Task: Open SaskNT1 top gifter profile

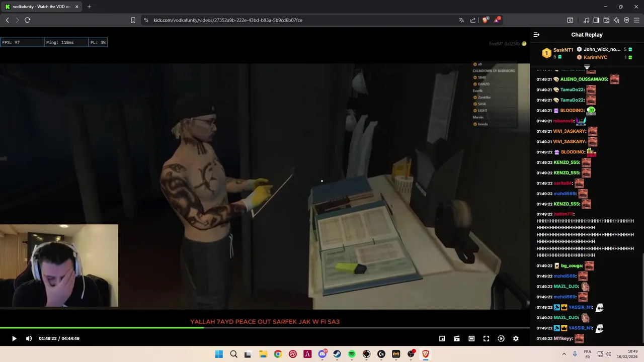Action: click(563, 50)
